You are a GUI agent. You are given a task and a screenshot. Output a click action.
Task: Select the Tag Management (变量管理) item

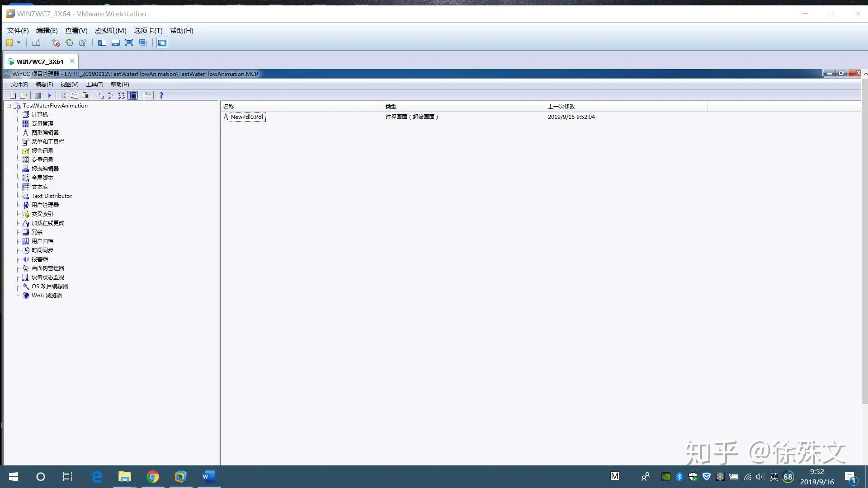pos(42,123)
